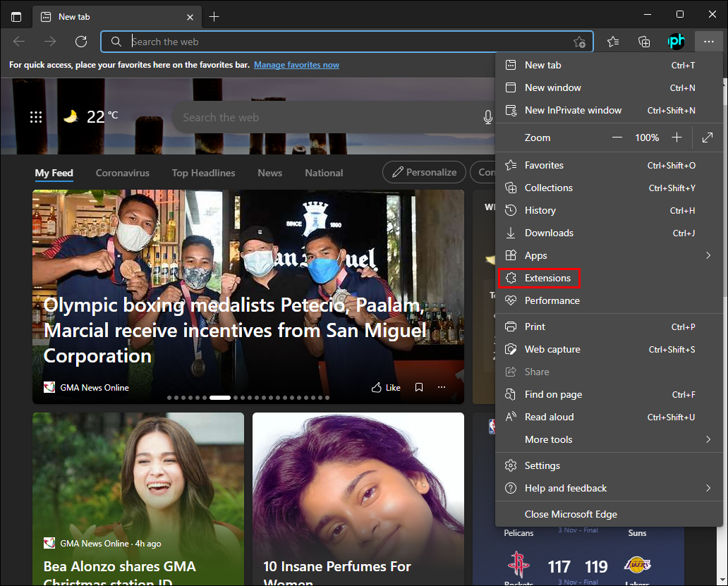Expand the Apps submenu

click(708, 255)
